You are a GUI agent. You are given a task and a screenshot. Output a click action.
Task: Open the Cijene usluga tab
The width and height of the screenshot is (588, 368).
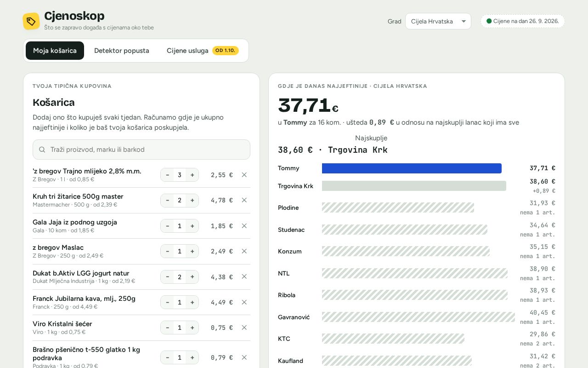[203, 51]
